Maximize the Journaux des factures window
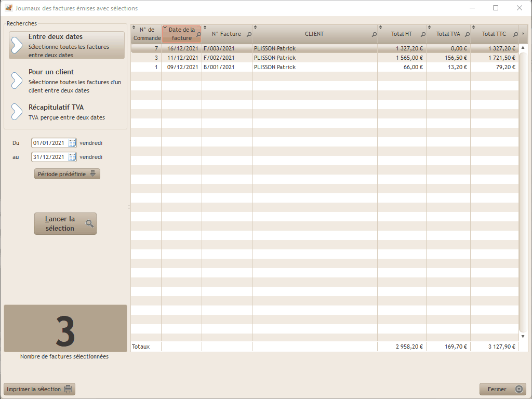Viewport: 532px width, 399px height. click(496, 8)
